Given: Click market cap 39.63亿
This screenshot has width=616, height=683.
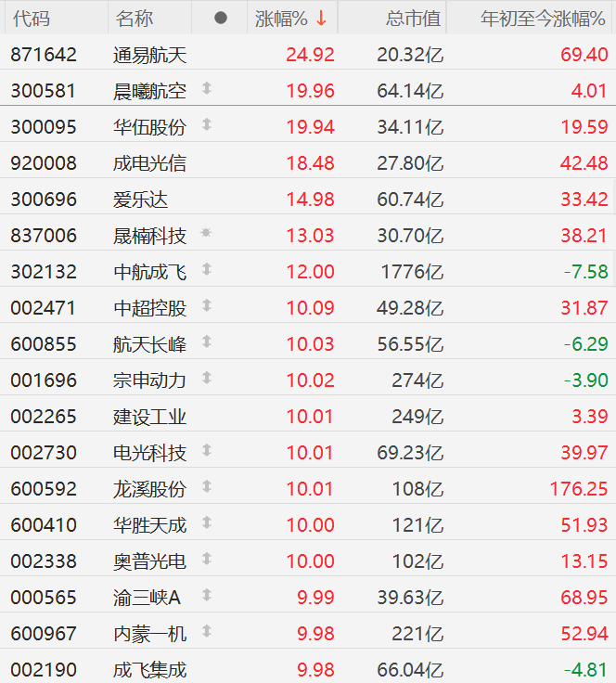Looking at the screenshot, I should click(x=410, y=598).
